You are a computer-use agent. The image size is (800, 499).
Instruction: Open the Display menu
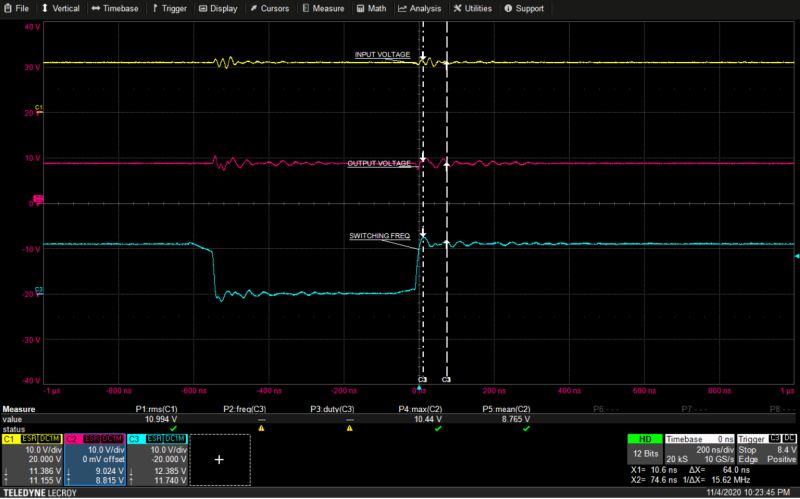click(x=218, y=8)
